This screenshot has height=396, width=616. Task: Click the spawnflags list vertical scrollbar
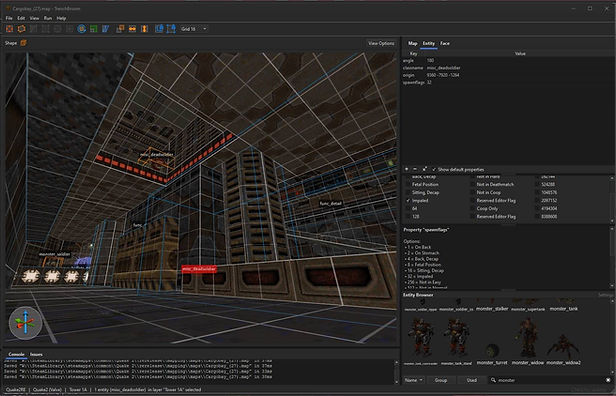612,200
